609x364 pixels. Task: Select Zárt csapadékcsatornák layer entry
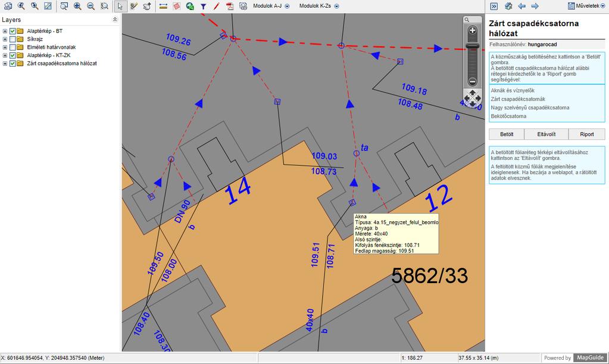point(518,99)
